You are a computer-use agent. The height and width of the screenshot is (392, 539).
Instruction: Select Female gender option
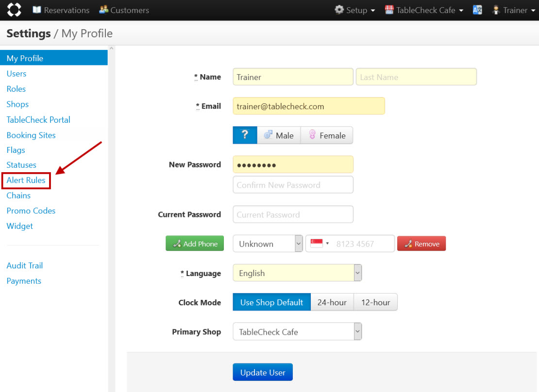[x=327, y=135]
